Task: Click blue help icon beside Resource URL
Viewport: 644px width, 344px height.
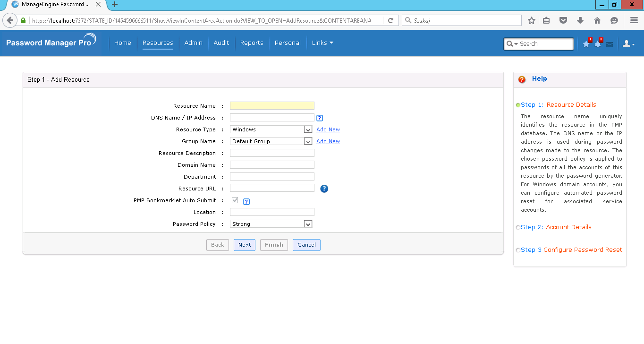Action: pos(324,189)
